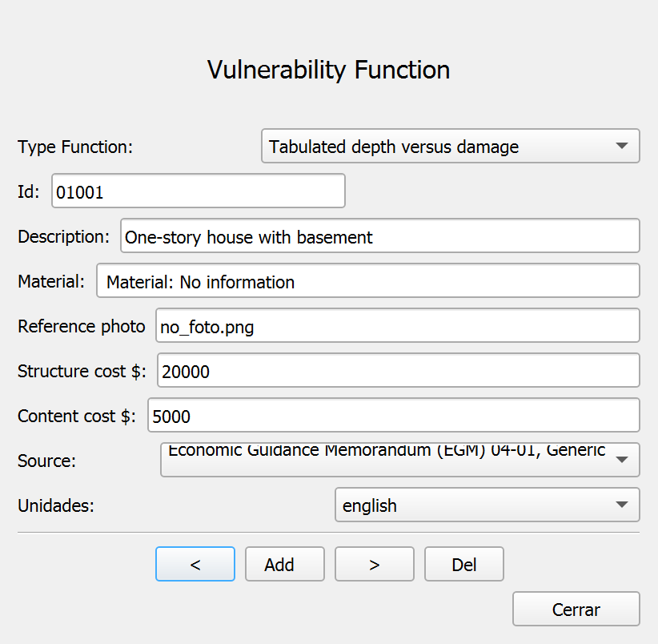This screenshot has height=644, width=658.
Task: Click the Vulnerability Function heading
Action: tap(328, 70)
